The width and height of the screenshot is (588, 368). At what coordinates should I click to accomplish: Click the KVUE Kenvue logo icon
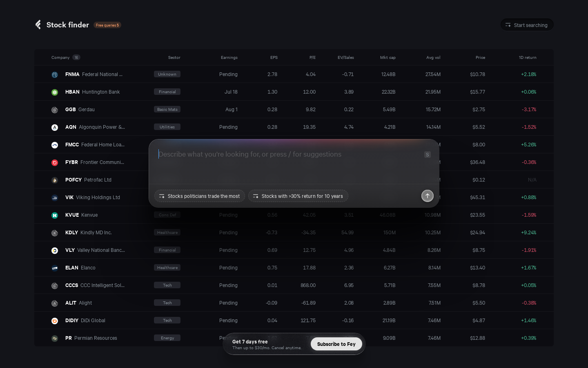[x=55, y=215]
